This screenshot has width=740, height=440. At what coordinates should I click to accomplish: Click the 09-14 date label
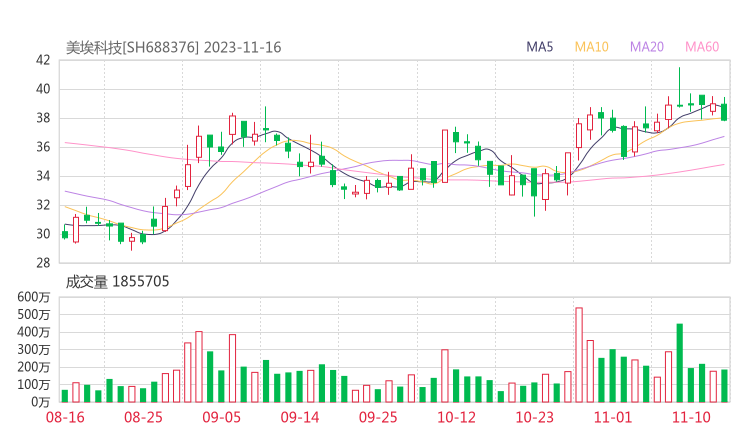tap(300, 417)
